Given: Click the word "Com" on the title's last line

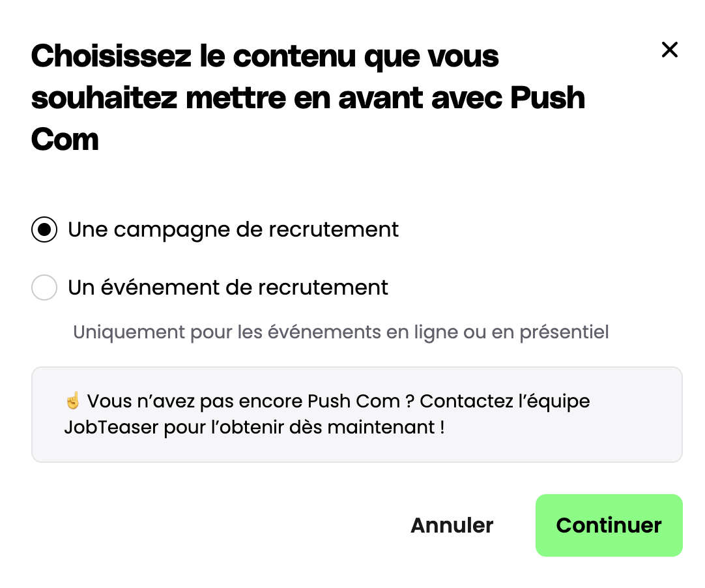Looking at the screenshot, I should tap(65, 140).
